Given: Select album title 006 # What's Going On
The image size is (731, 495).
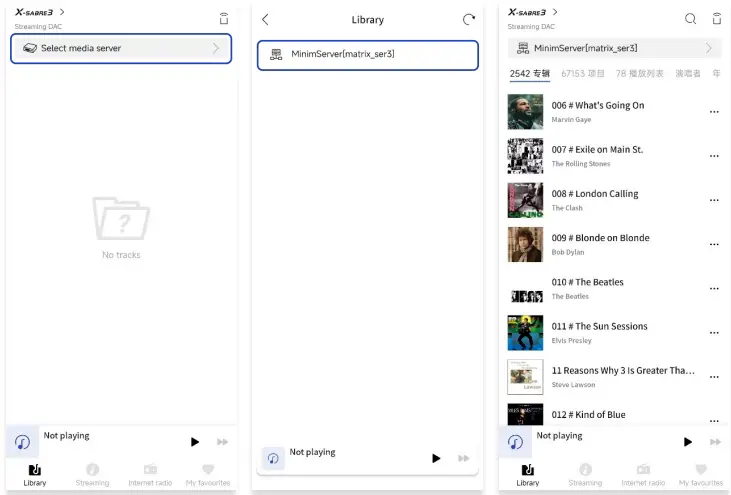Looking at the screenshot, I should 598,105.
